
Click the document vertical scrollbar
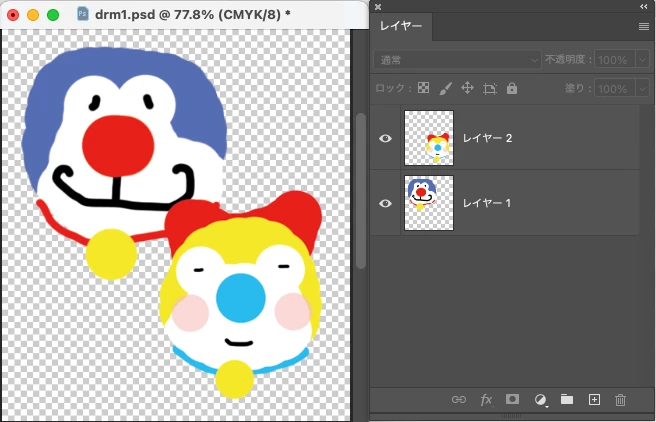(x=361, y=191)
